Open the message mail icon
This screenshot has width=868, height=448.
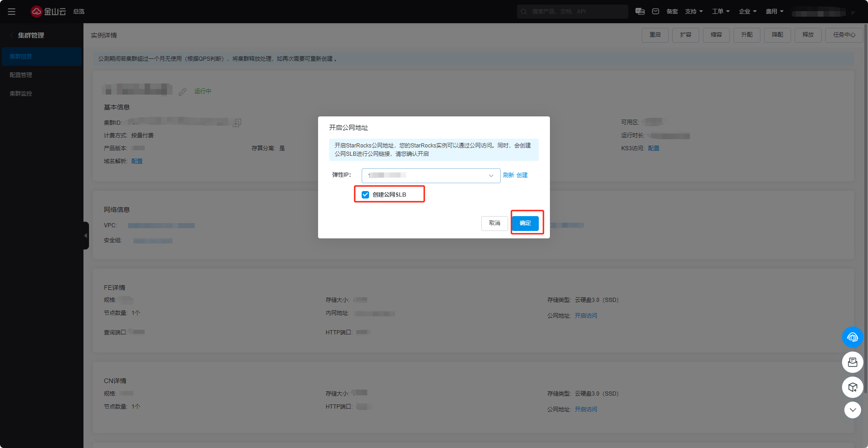pyautogui.click(x=656, y=12)
